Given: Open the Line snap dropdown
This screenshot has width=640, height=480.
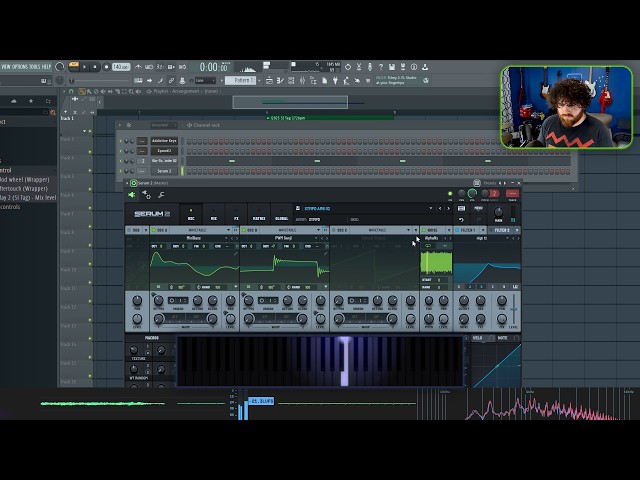Looking at the screenshot, I should pyautogui.click(x=205, y=80).
